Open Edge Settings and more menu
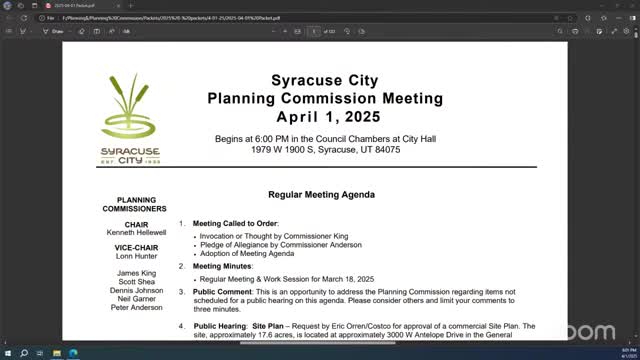Image resolution: width=640 pixels, height=360 pixels. tap(619, 18)
